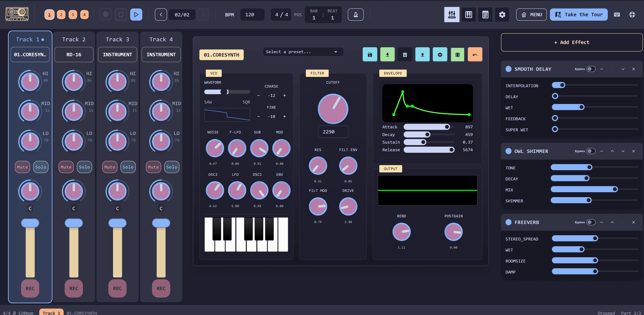Screen dimensions: 644x315
Task: Open the help lifebuoy icon top right
Action: [x=632, y=15]
